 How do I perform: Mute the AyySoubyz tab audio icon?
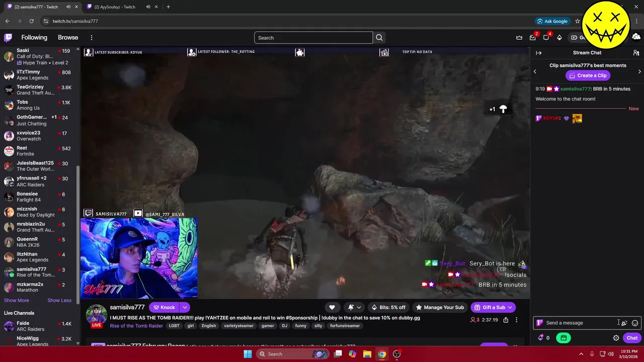pos(148,7)
